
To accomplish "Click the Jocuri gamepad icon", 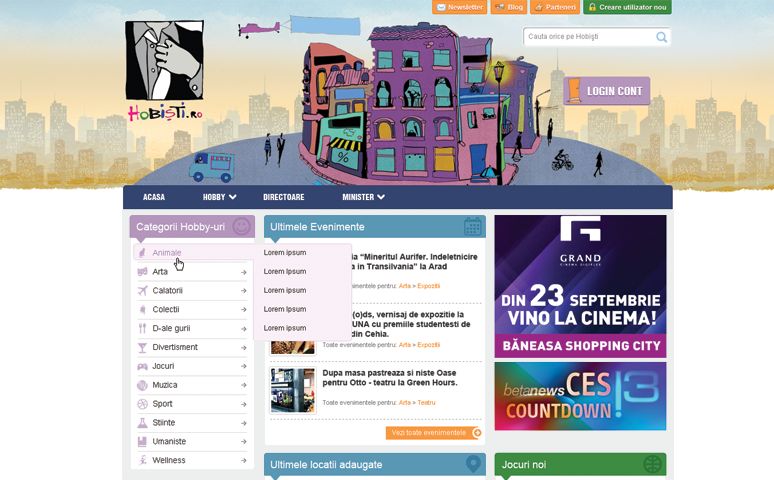I will click(x=142, y=366).
